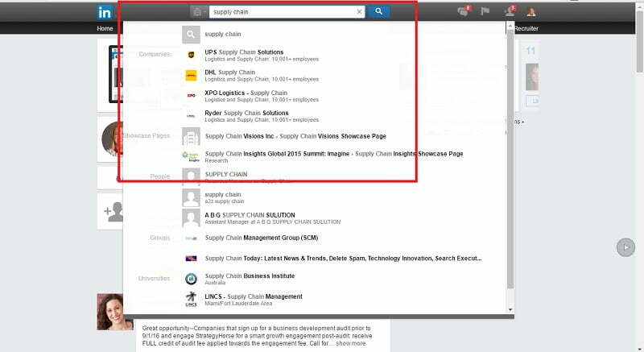The image size is (644, 352).
Task: Click the add person icon in left card
Action: pyautogui.click(x=114, y=212)
